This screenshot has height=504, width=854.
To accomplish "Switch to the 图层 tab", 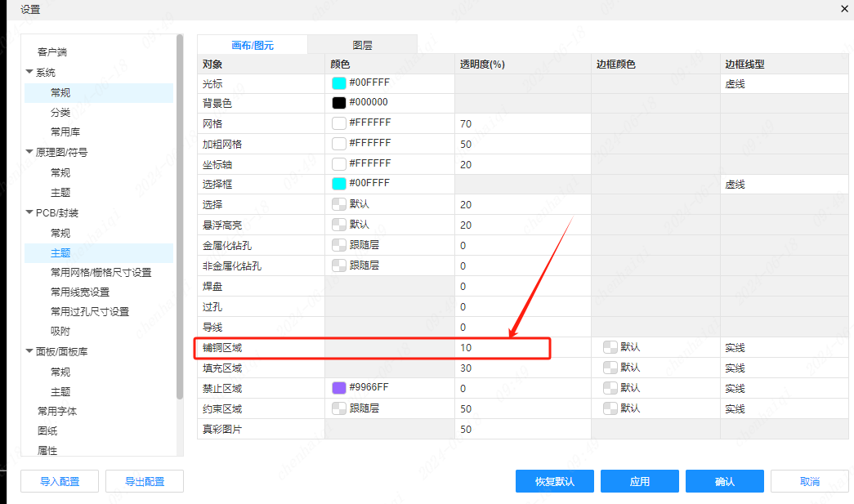I will [x=362, y=46].
